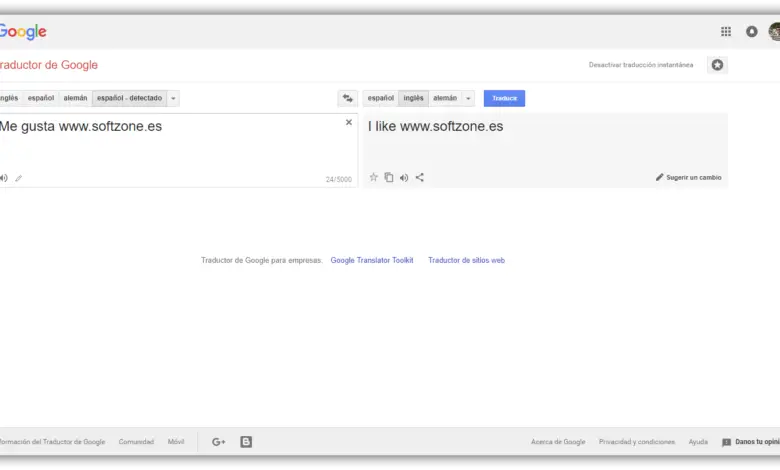Click the Blogger footer icon
This screenshot has height=470, width=780.
coord(246,442)
